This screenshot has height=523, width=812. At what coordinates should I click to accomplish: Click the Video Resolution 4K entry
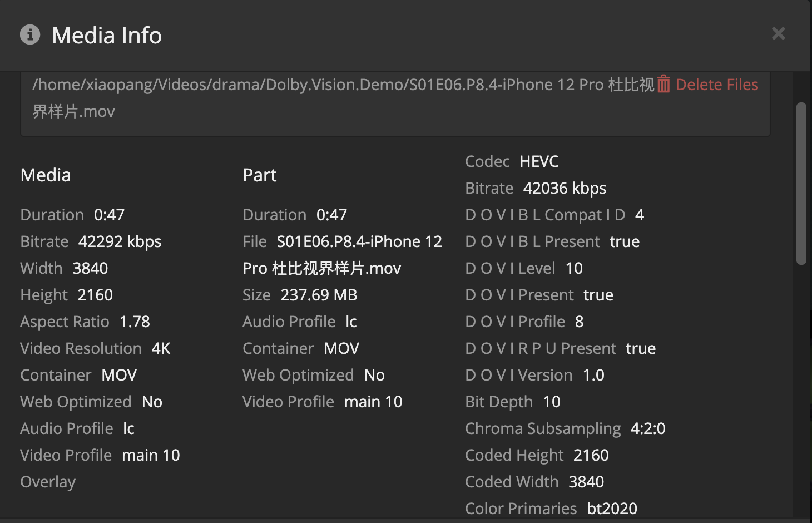[x=95, y=348]
